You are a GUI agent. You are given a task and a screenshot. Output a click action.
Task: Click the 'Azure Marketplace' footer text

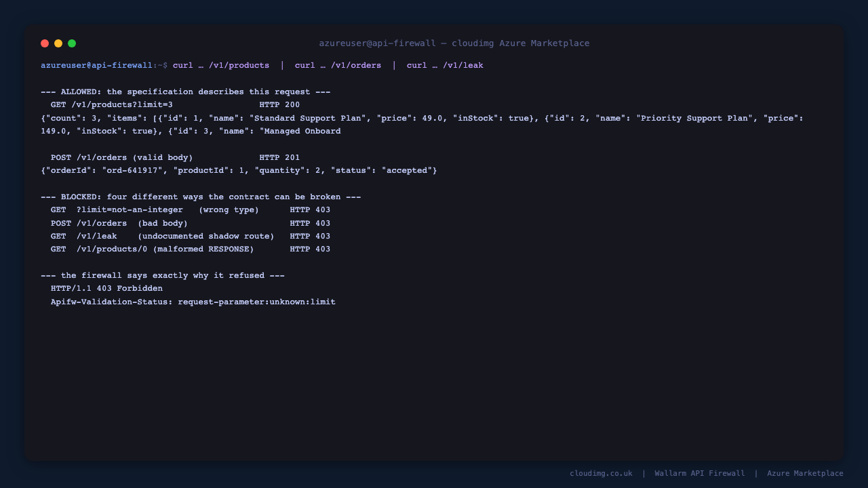click(x=805, y=474)
